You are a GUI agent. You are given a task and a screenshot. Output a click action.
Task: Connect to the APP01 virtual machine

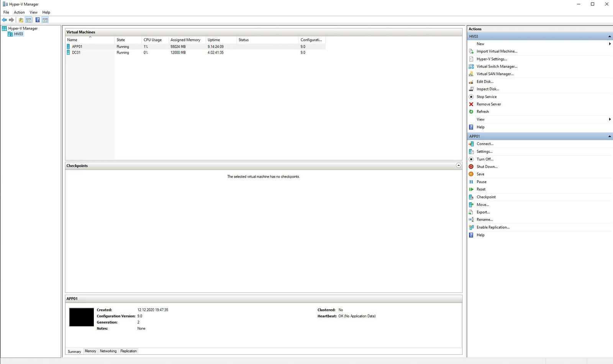click(x=485, y=144)
